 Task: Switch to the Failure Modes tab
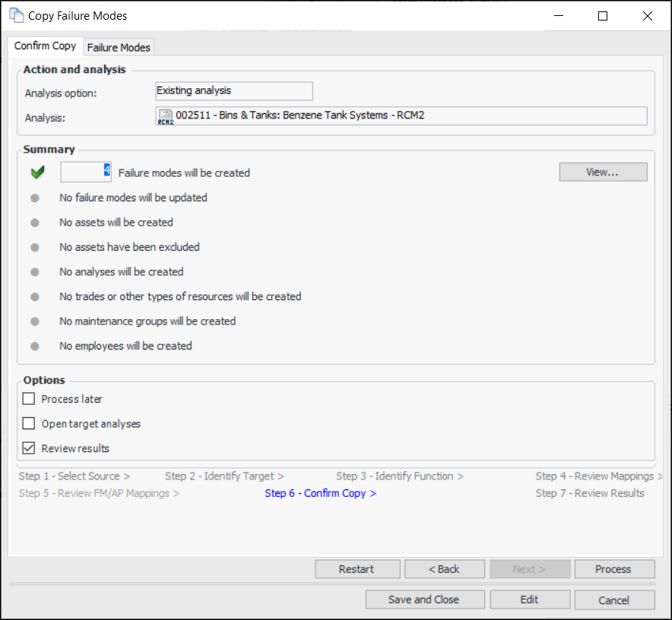(119, 47)
